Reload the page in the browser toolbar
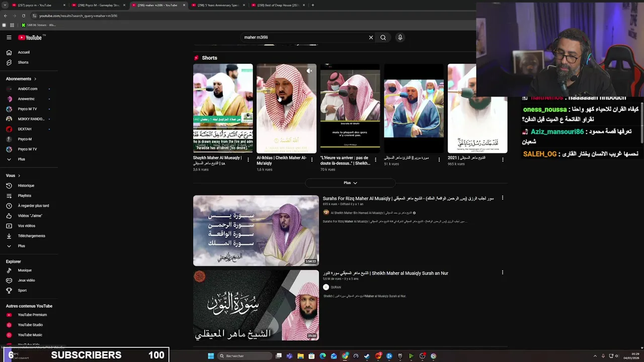This screenshot has width=644, height=362. coord(23,16)
